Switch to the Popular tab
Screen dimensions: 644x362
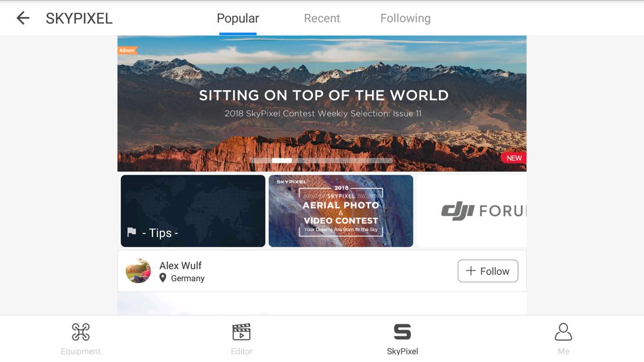238,18
